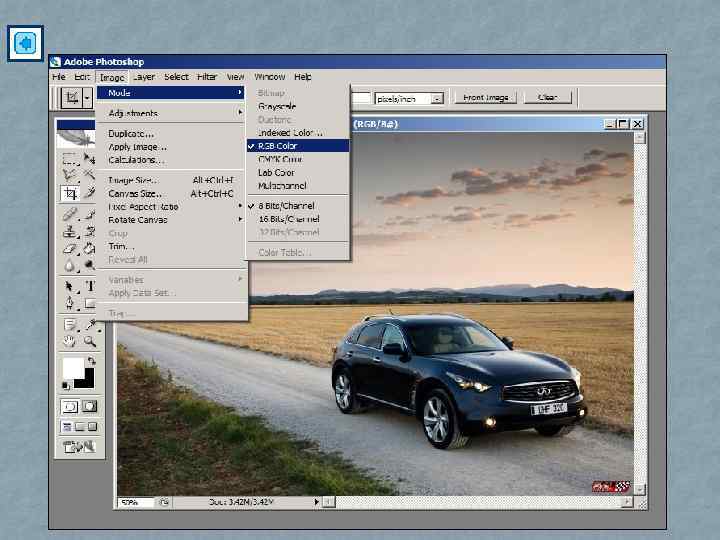This screenshot has height=540, width=720.
Task: Open Calculations from Image menu
Action: [170, 160]
